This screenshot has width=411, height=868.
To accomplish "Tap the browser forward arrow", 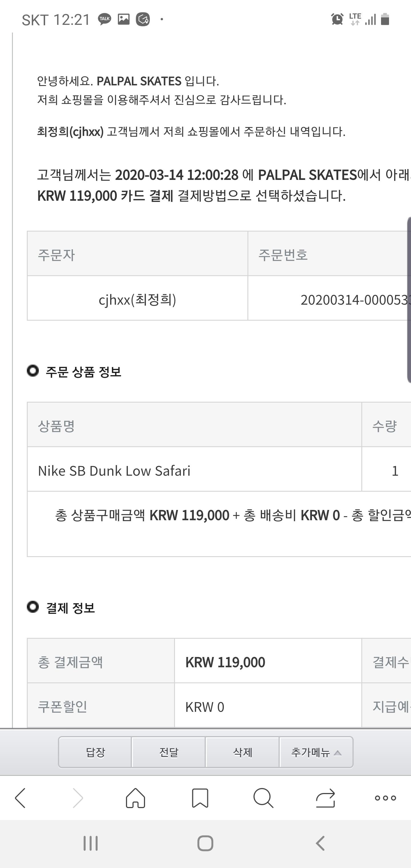I will coord(78,797).
